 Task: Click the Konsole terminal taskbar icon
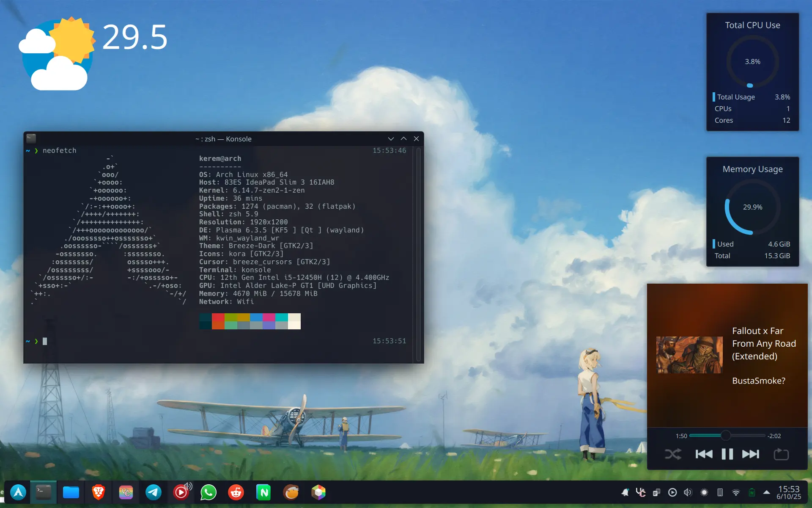pos(44,492)
